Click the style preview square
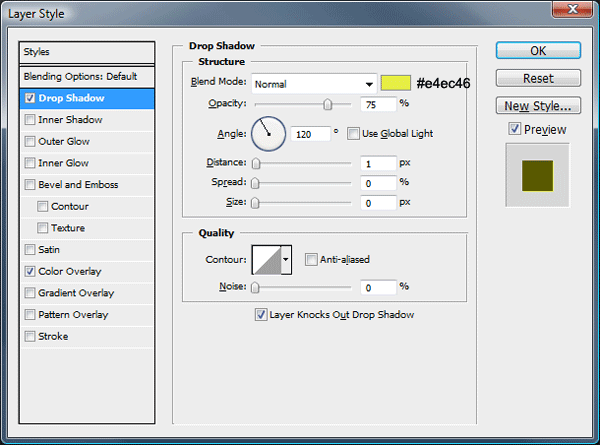Image resolution: width=600 pixels, height=445 pixels. click(537, 176)
